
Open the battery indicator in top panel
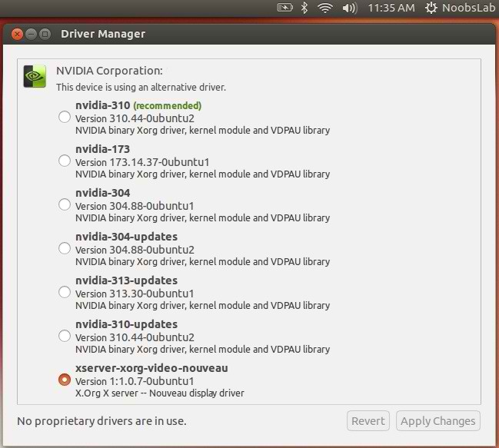[284, 8]
